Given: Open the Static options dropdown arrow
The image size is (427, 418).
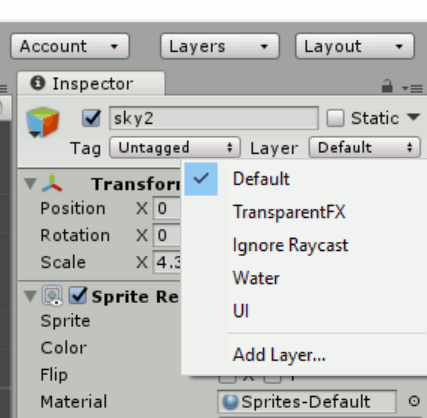Looking at the screenshot, I should (413, 117).
